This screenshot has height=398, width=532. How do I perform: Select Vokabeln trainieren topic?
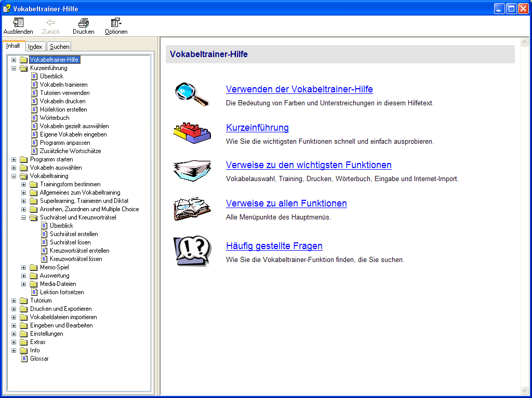click(64, 85)
